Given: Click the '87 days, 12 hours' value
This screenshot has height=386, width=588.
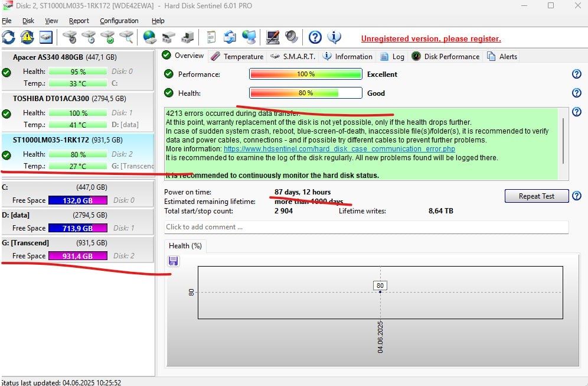Looking at the screenshot, I should click(302, 192).
